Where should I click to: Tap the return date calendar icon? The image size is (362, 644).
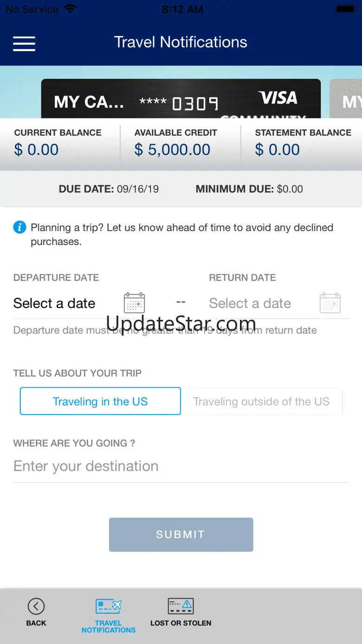pyautogui.click(x=330, y=303)
